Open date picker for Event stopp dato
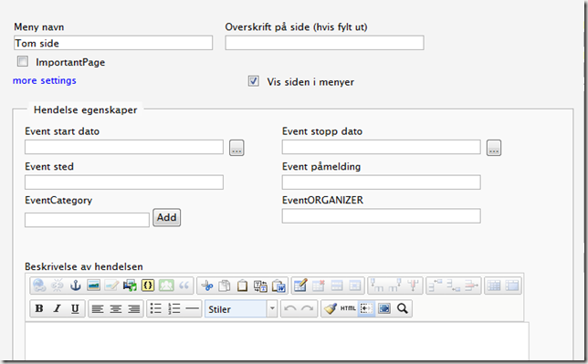 494,148
